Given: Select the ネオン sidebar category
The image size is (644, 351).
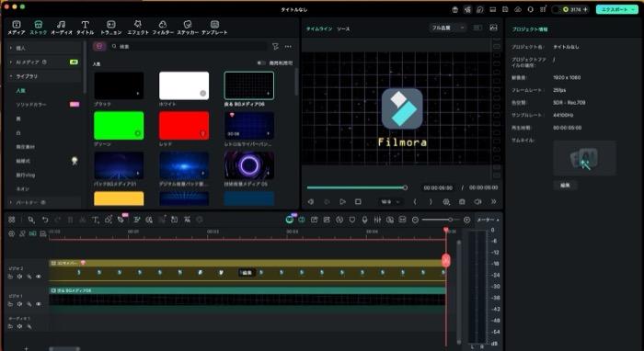Looking at the screenshot, I should tap(22, 189).
